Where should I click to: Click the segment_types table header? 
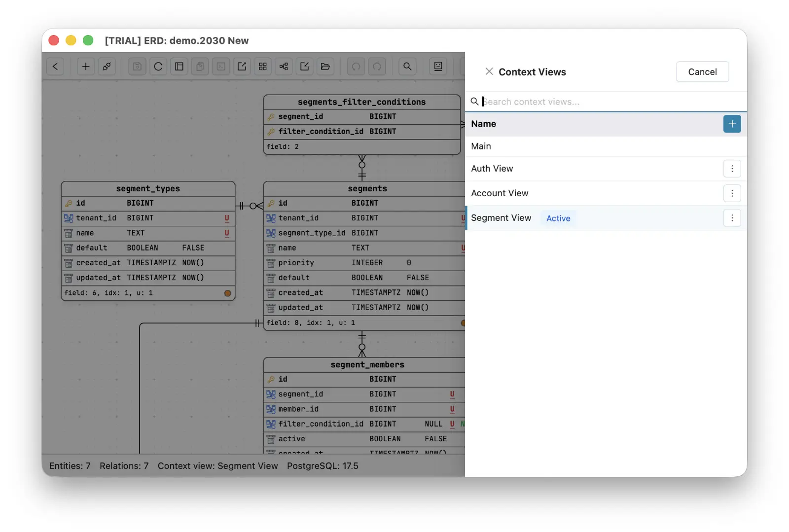[x=148, y=189]
